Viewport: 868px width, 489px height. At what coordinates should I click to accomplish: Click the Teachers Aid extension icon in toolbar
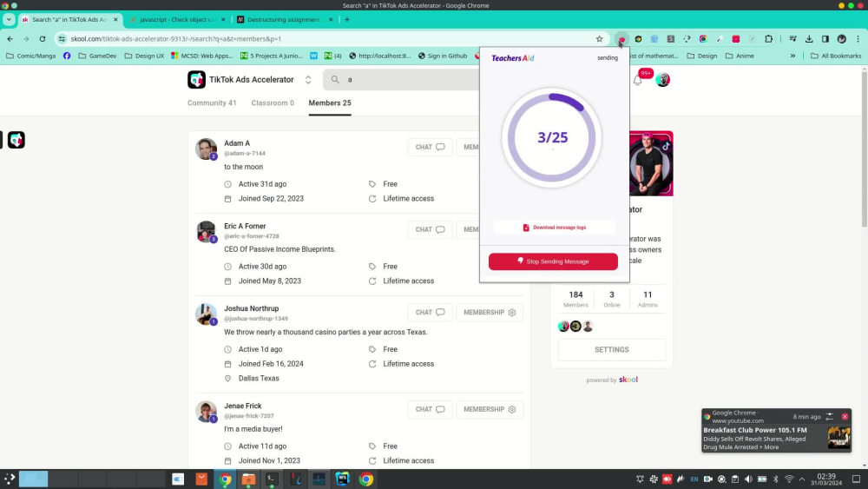point(622,39)
